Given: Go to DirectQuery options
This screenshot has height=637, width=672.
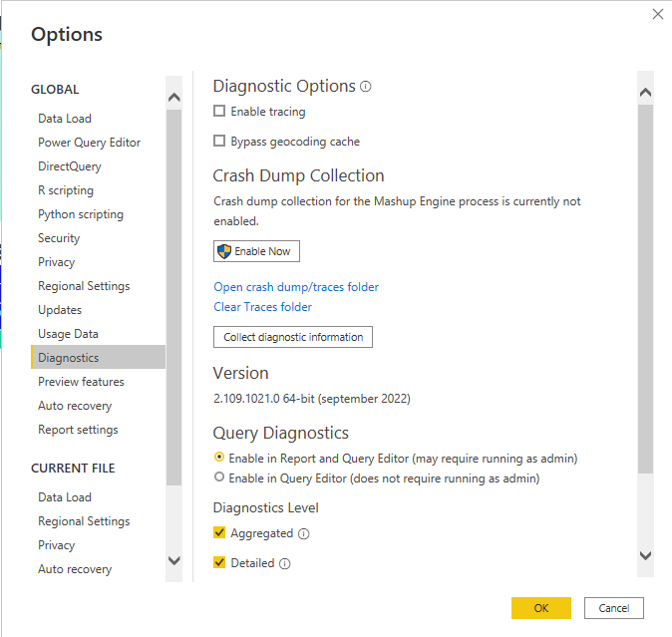Looking at the screenshot, I should click(x=70, y=166).
